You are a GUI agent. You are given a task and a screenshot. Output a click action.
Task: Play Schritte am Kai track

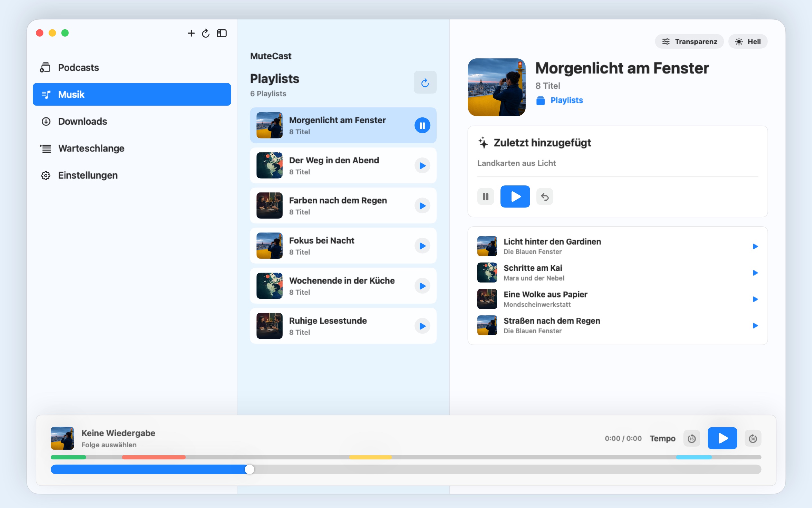click(755, 273)
